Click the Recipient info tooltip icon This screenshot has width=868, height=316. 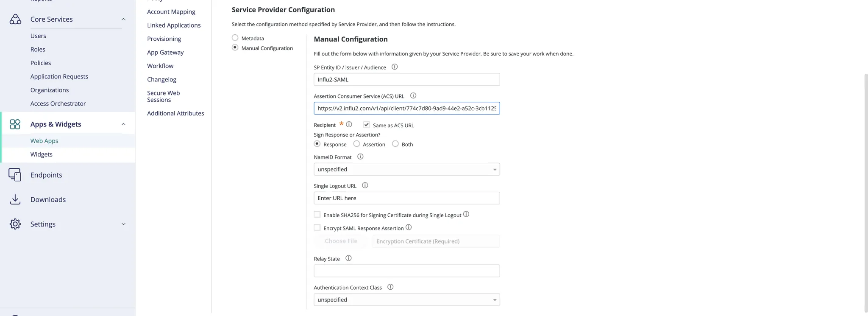pos(348,124)
